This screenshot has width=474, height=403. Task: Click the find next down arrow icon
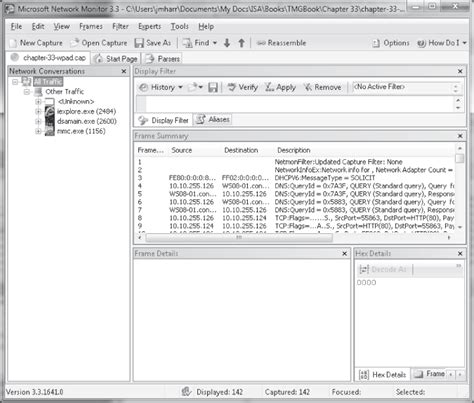click(227, 43)
